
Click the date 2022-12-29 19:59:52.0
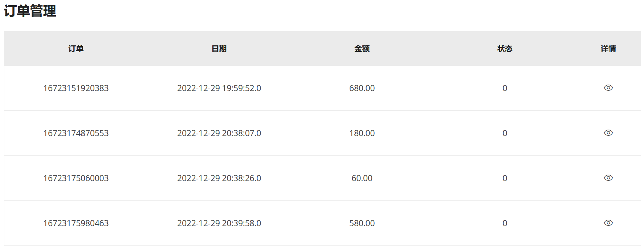tap(219, 88)
